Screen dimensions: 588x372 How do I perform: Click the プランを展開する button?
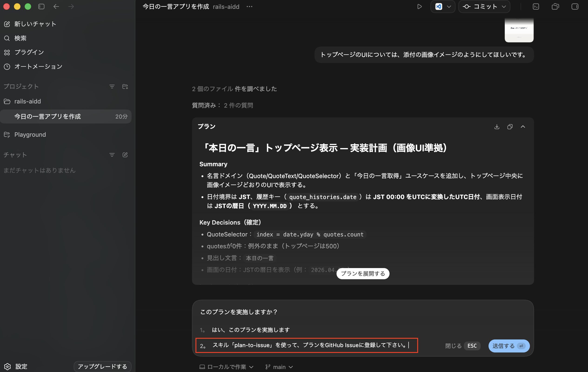[x=363, y=274]
